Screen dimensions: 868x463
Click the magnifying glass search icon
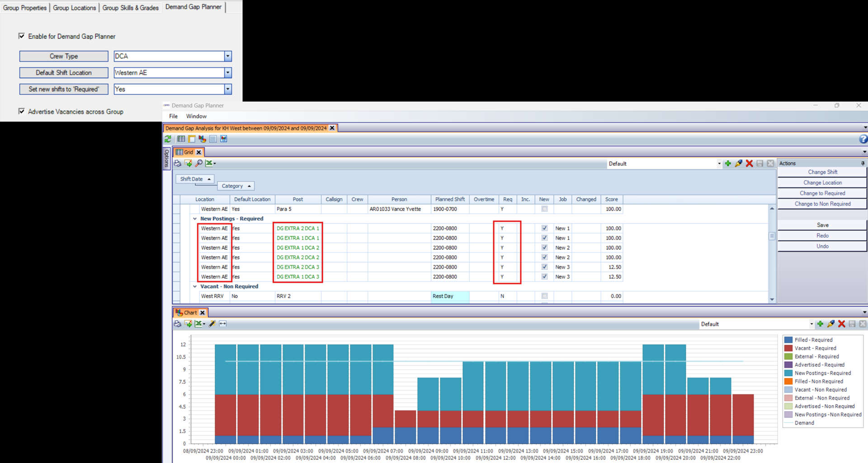coord(199,164)
